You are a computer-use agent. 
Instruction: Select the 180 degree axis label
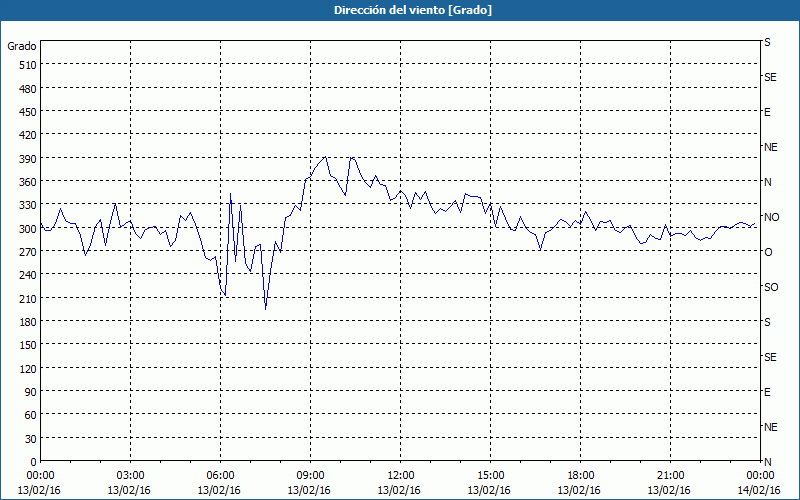pos(29,322)
